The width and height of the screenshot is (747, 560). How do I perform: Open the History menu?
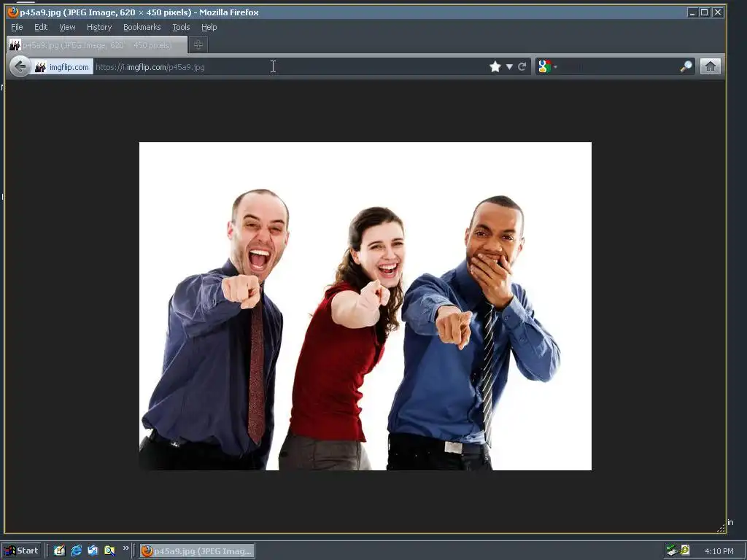pyautogui.click(x=99, y=27)
